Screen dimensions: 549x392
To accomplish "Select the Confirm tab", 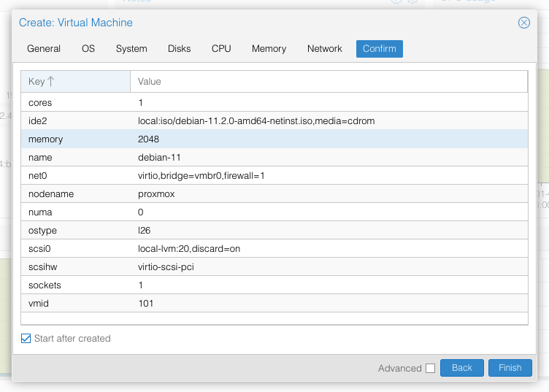I will tap(379, 49).
